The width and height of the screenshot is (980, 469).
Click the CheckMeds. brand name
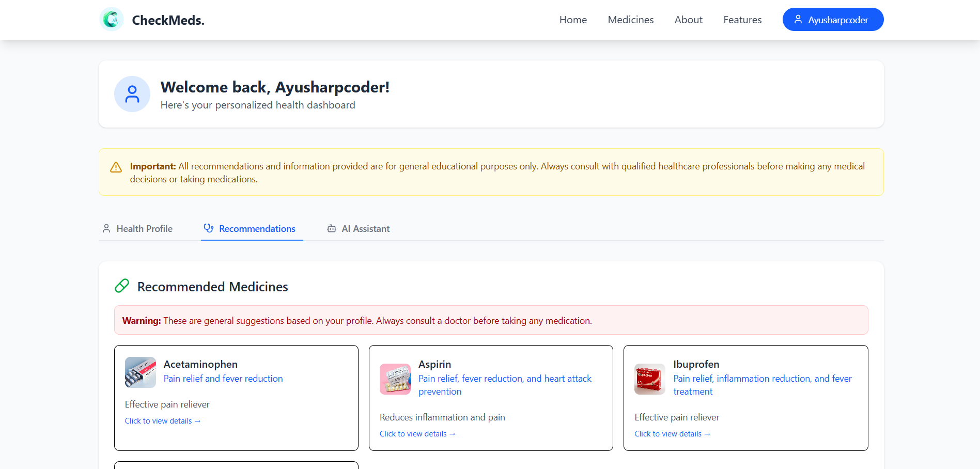tap(168, 20)
